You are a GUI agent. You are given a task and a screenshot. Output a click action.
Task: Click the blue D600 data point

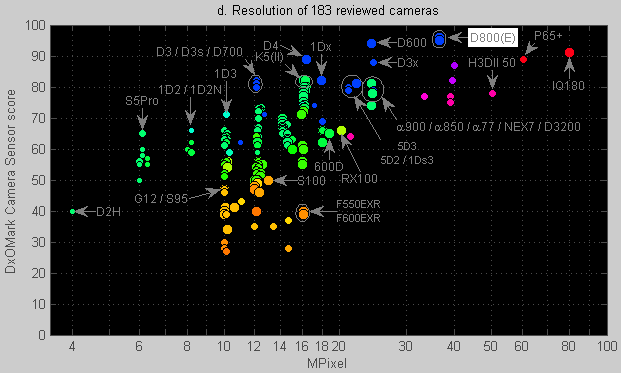coord(371,43)
